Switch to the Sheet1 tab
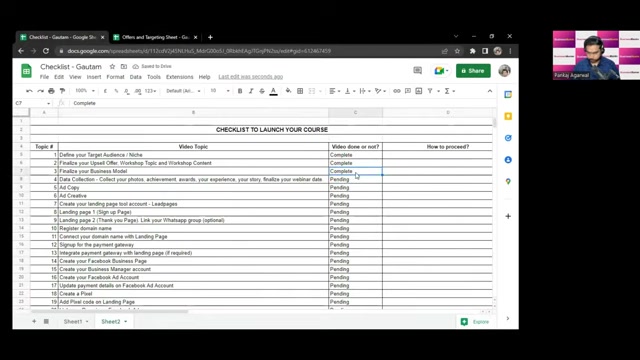 tap(73, 322)
